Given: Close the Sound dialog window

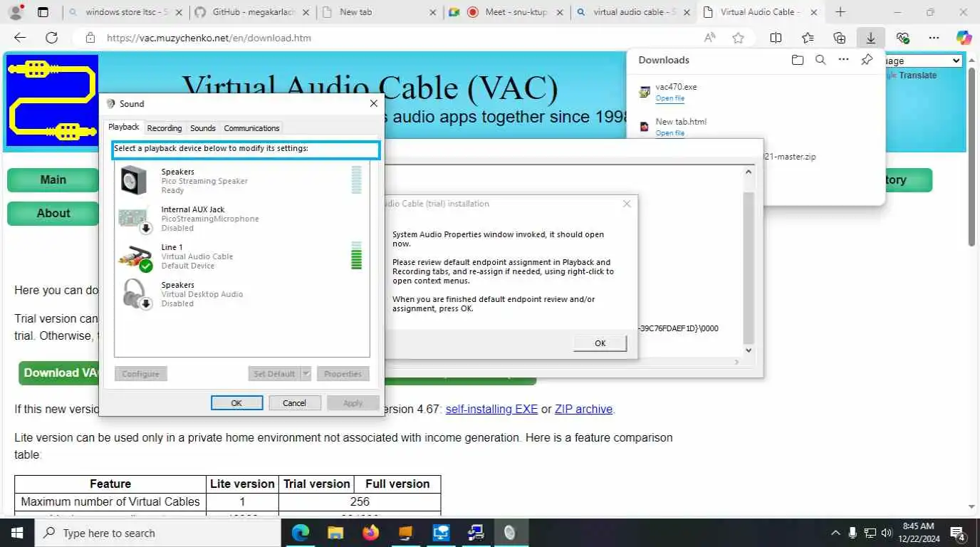Looking at the screenshot, I should [373, 104].
